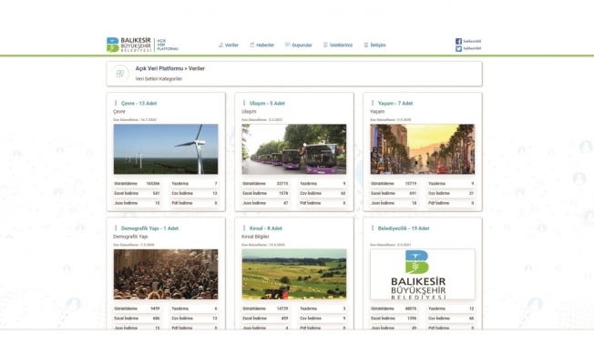The width and height of the screenshot is (594, 364).
Task: Click the three-dot icon on Ulaşım card
Action: [243, 103]
